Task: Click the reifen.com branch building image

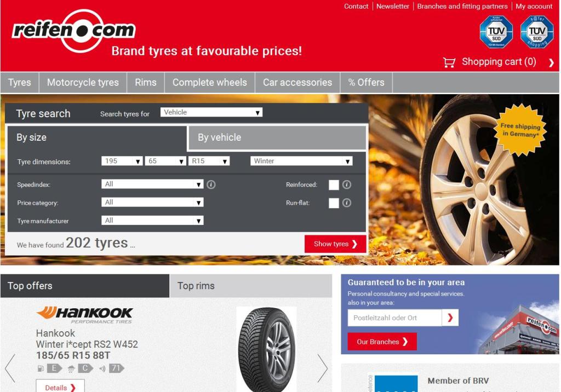Action: click(x=518, y=330)
